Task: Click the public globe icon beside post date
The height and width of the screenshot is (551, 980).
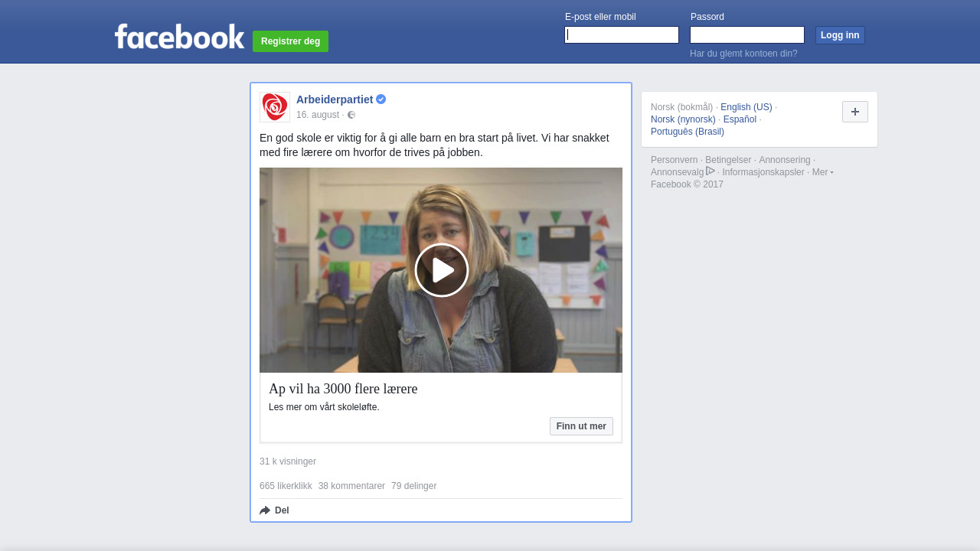Action: [x=351, y=115]
